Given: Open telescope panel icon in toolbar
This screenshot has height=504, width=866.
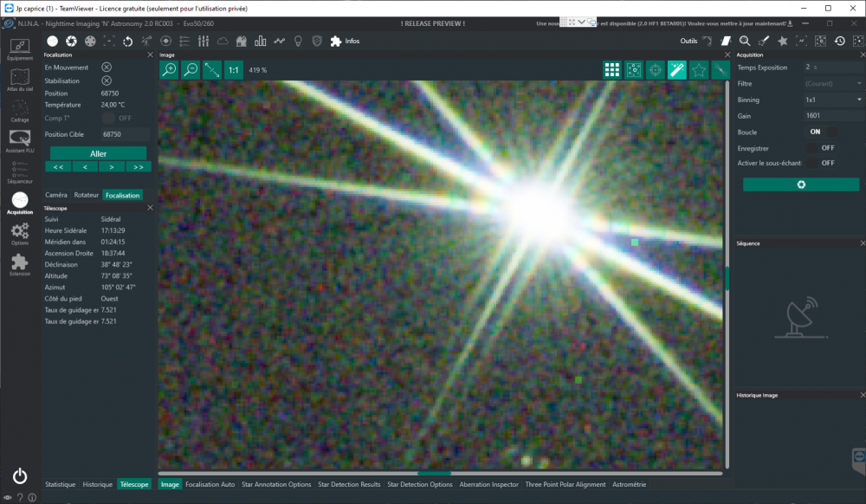Looking at the screenshot, I should point(146,41).
